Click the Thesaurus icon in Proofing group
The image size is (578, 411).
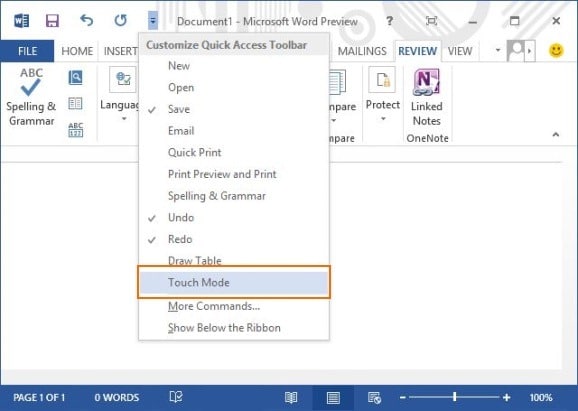point(75,104)
